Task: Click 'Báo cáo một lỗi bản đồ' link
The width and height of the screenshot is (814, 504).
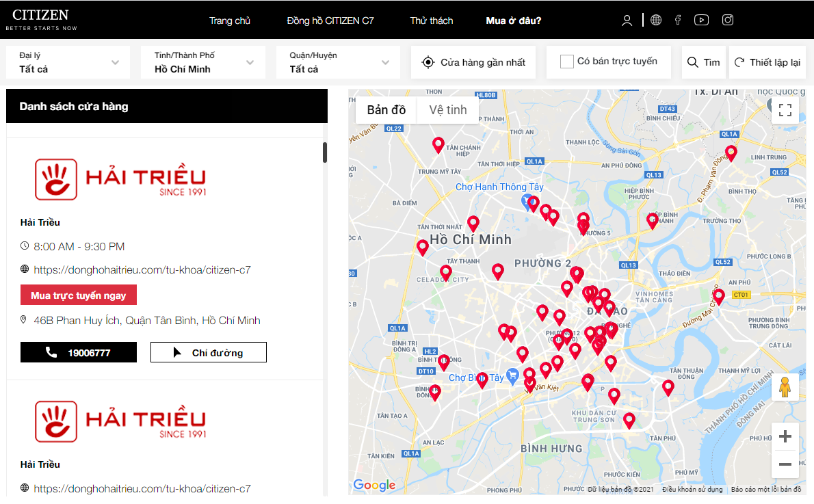Action: tap(765, 490)
